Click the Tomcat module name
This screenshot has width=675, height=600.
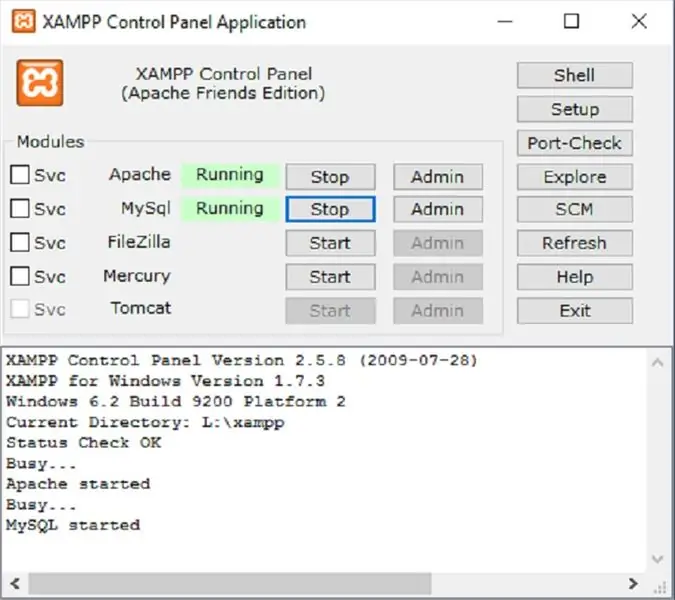click(141, 308)
